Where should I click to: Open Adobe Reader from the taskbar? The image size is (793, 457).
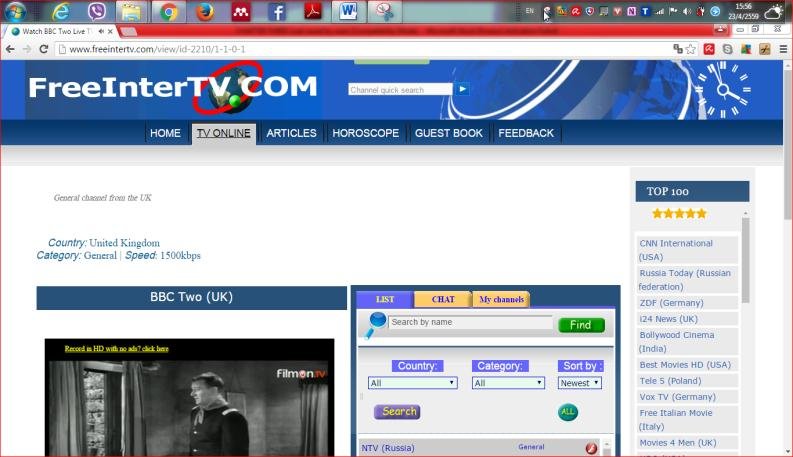point(313,12)
